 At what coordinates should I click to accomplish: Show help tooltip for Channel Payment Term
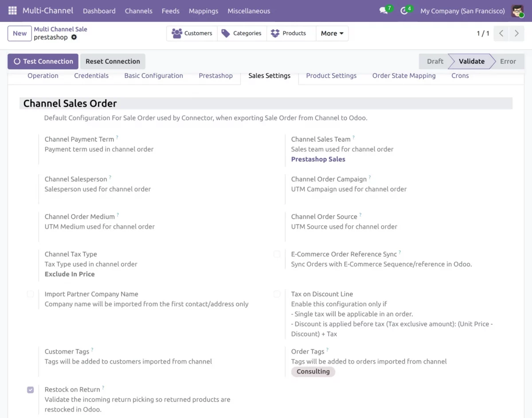point(117,137)
